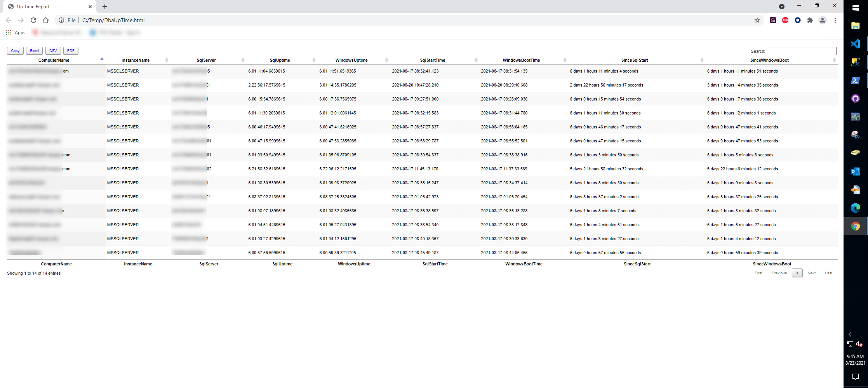
Task: Sort table by ComputerName column header
Action: 54,60
